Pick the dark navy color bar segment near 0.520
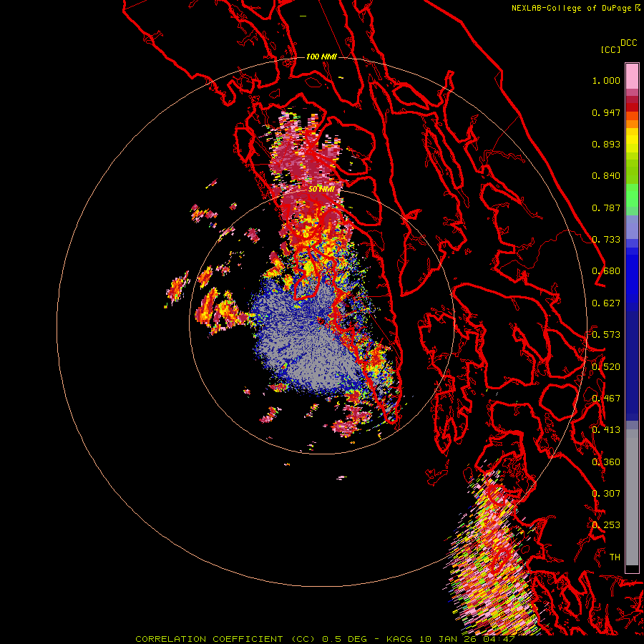The width and height of the screenshot is (644, 644). click(632, 361)
